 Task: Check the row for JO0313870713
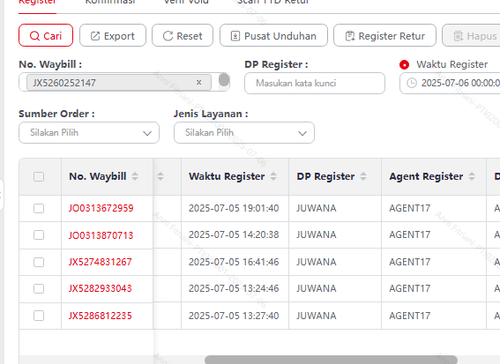pyautogui.click(x=39, y=235)
